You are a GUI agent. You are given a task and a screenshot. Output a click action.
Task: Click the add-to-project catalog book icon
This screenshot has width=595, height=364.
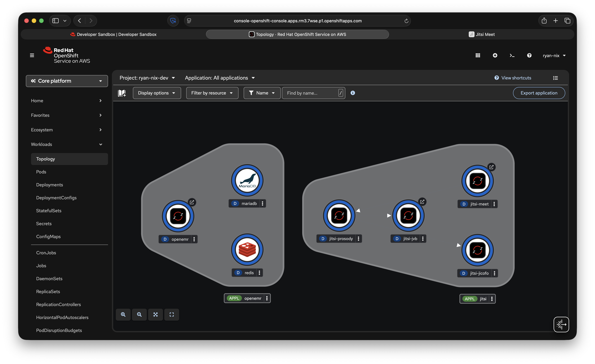click(x=122, y=93)
